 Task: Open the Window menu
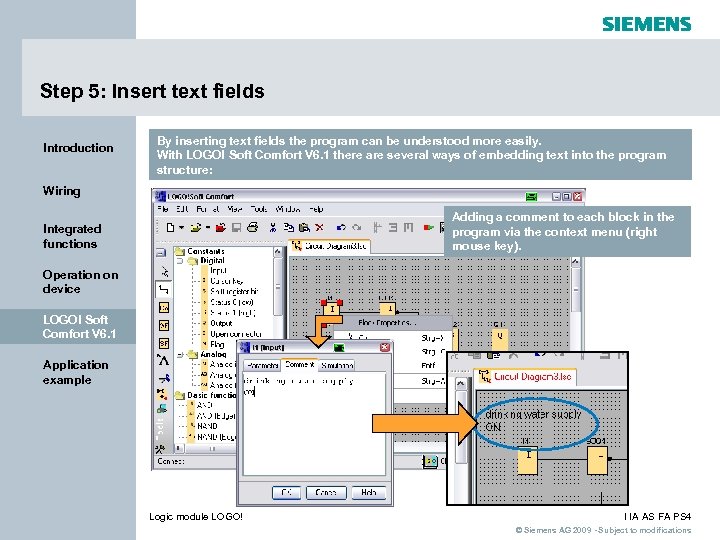coord(287,209)
